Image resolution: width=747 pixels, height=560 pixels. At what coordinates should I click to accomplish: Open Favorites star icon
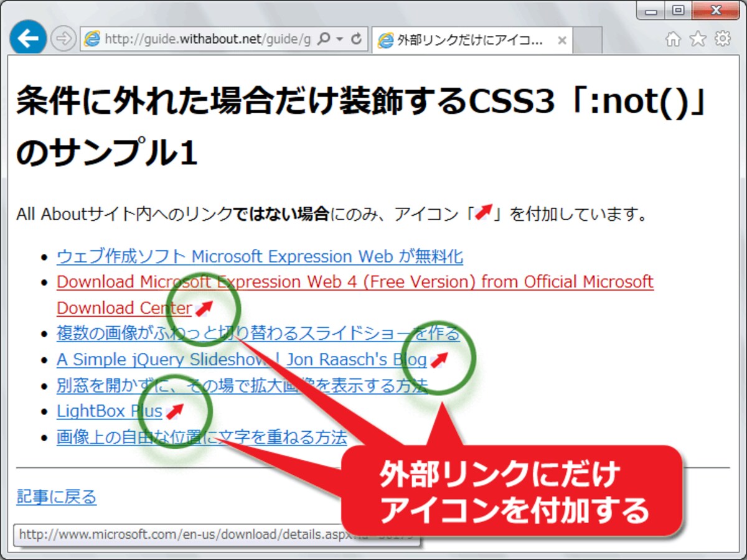698,39
